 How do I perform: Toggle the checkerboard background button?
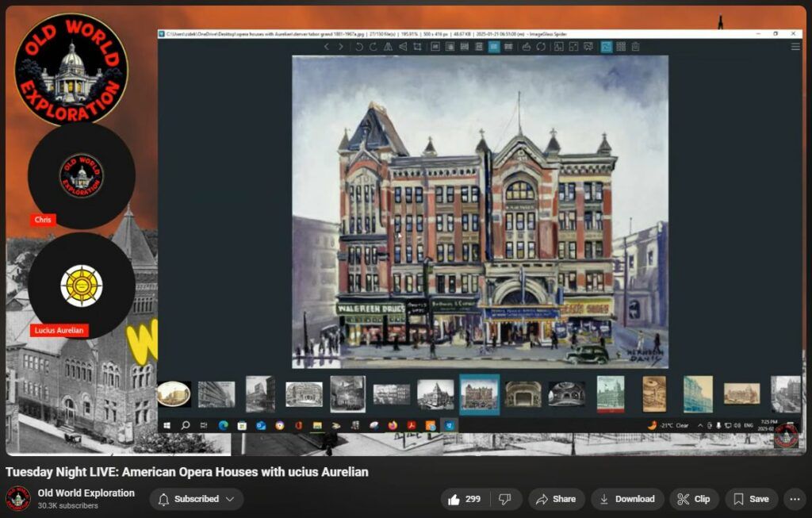pos(621,47)
